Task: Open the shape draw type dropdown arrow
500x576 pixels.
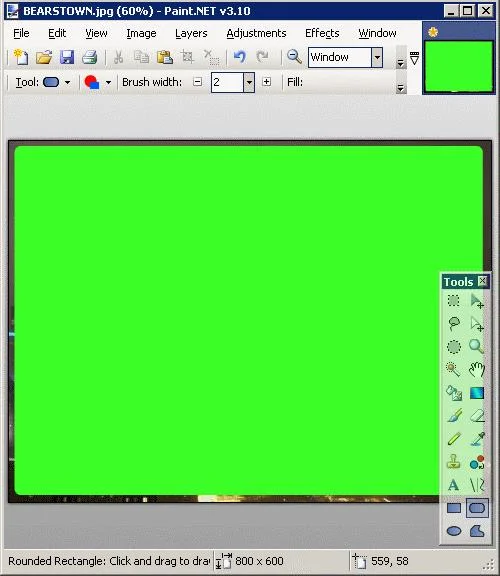Action: point(108,82)
